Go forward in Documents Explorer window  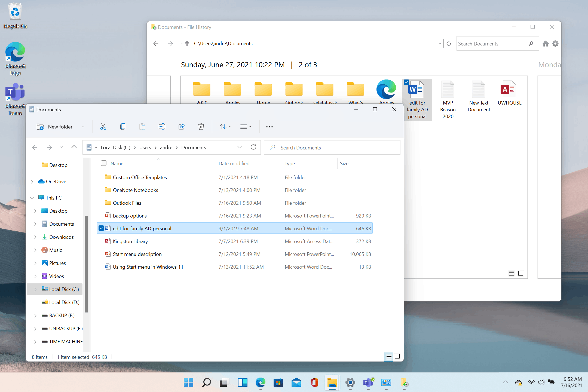tap(49, 147)
